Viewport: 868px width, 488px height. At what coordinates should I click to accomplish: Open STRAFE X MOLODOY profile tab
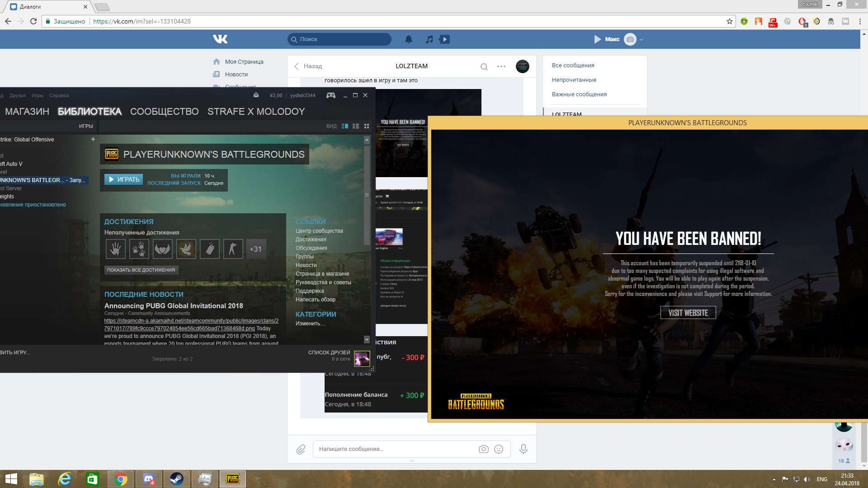coord(256,112)
